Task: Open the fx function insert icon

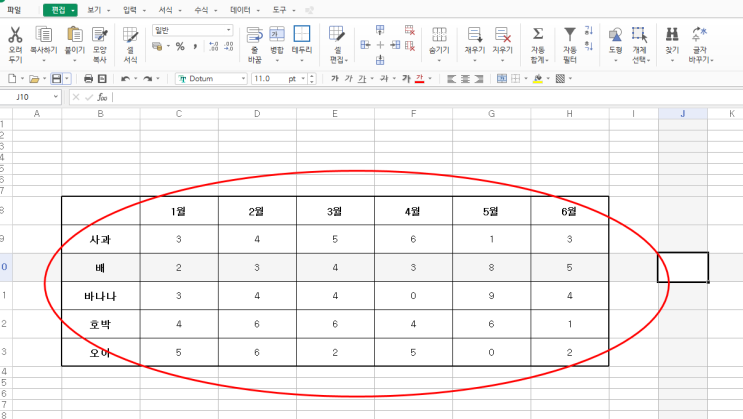Action: tap(102, 97)
